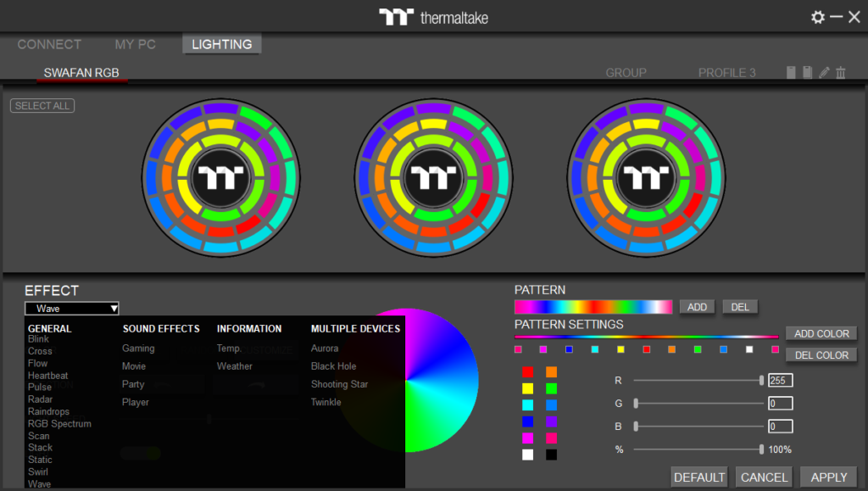This screenshot has width=868, height=491.
Task: Click ADD next to the pattern bar
Action: [x=697, y=307]
